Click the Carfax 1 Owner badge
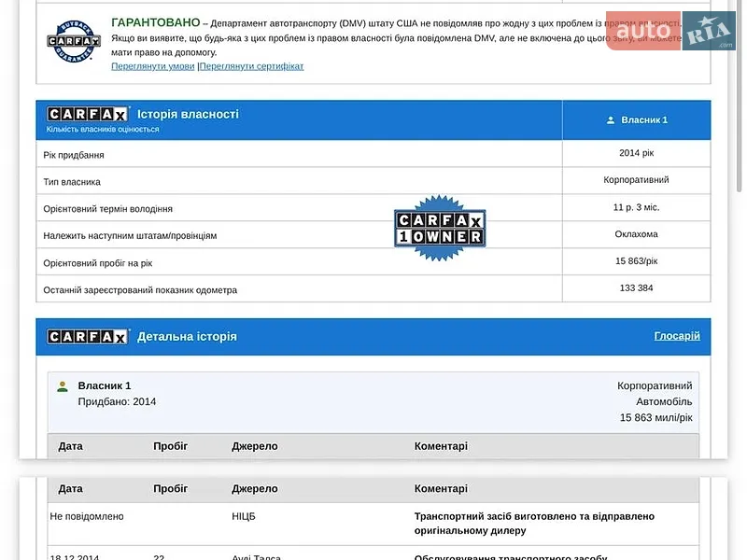The image size is (747, 560). coord(440,228)
